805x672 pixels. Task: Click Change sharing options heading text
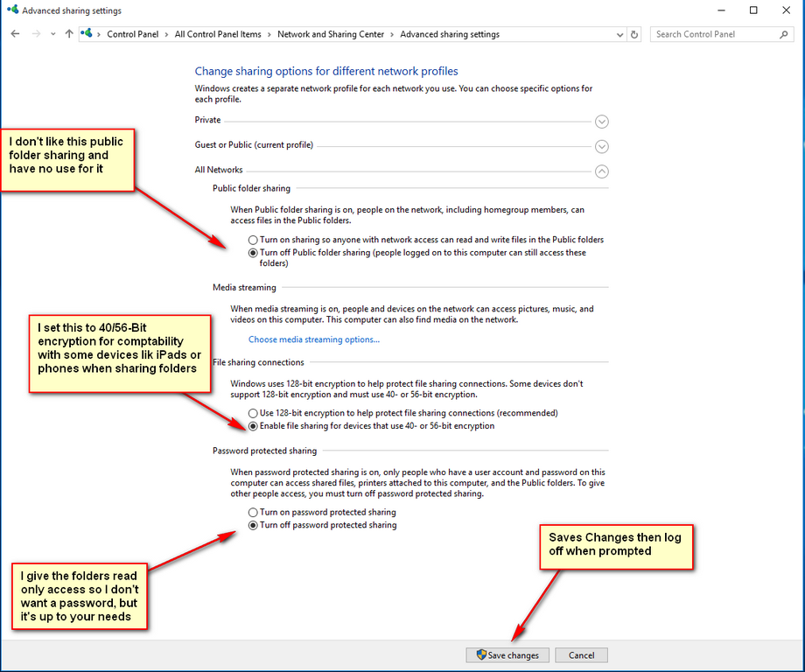pos(326,72)
